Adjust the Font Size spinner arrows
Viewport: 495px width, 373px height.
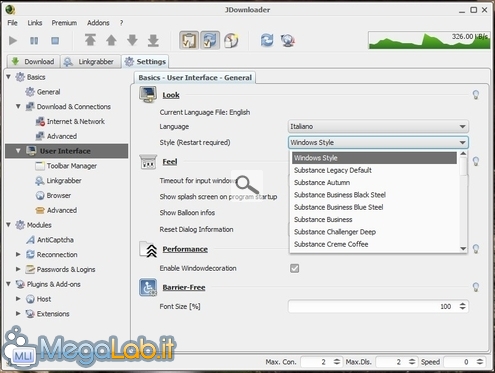tap(462, 306)
